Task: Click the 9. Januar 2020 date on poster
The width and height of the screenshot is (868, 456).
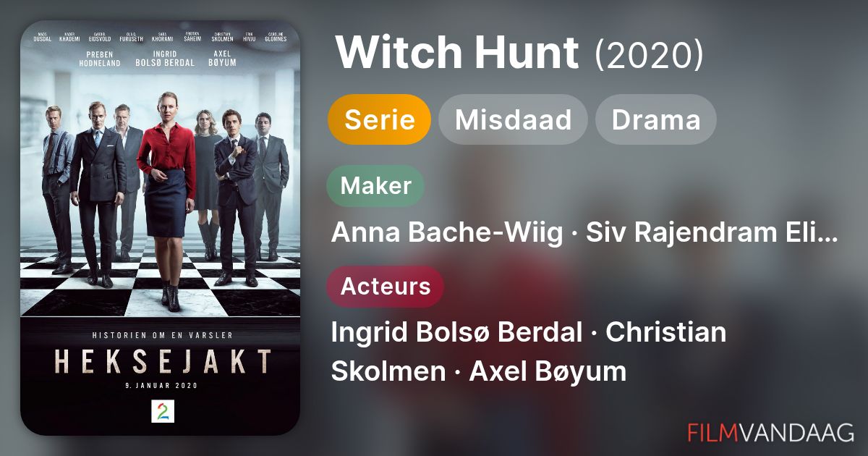Action: (161, 385)
